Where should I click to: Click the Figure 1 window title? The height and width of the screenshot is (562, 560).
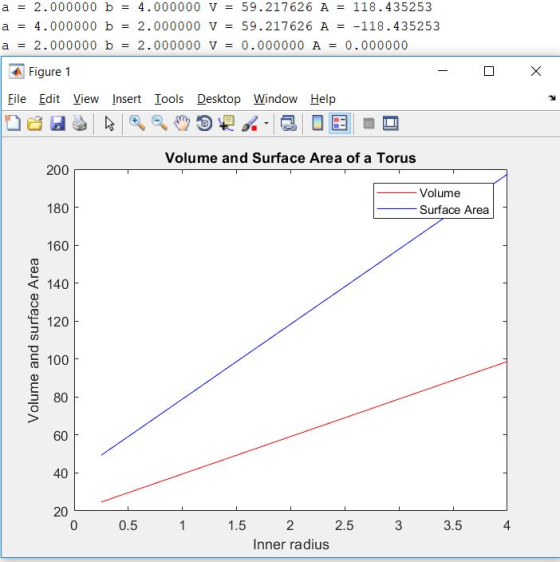[49, 72]
